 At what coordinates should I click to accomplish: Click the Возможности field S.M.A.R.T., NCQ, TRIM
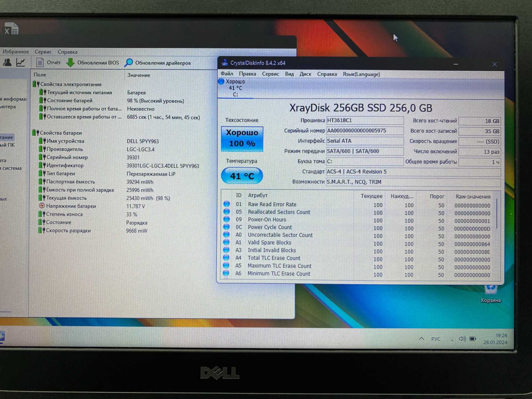(413, 182)
